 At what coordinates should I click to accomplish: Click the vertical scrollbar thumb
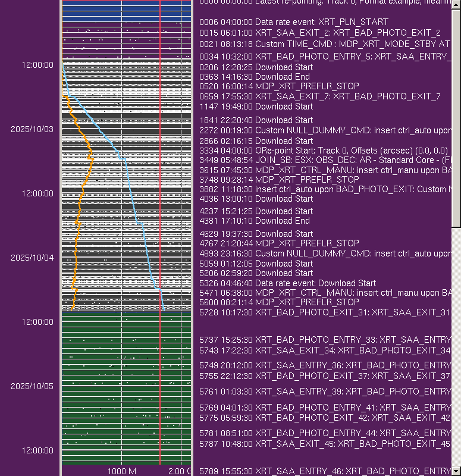456,119
